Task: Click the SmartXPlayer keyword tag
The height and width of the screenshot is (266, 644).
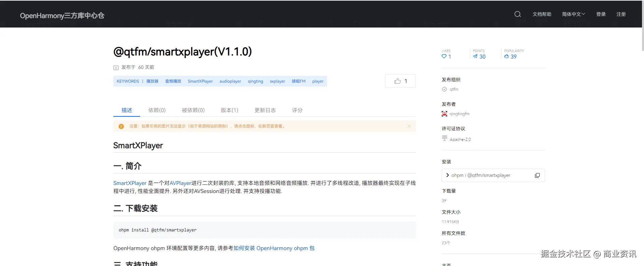Action: click(200, 81)
